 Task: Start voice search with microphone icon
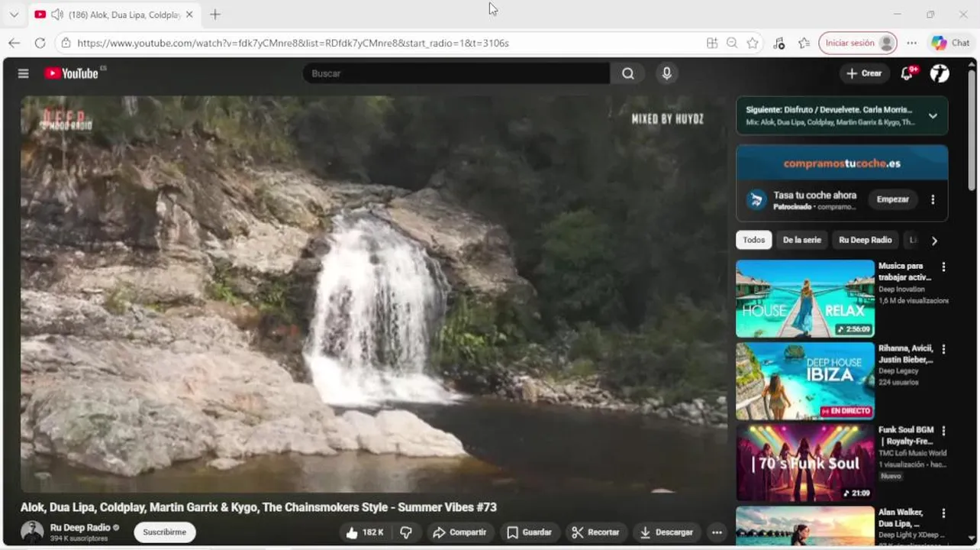point(667,73)
